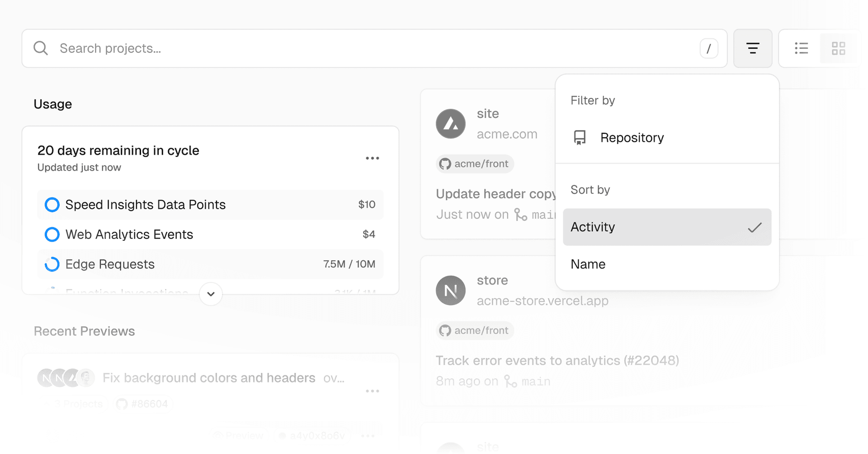Click the Edge Requests progress ring
Image resolution: width=868 pixels, height=454 pixels.
point(52,264)
